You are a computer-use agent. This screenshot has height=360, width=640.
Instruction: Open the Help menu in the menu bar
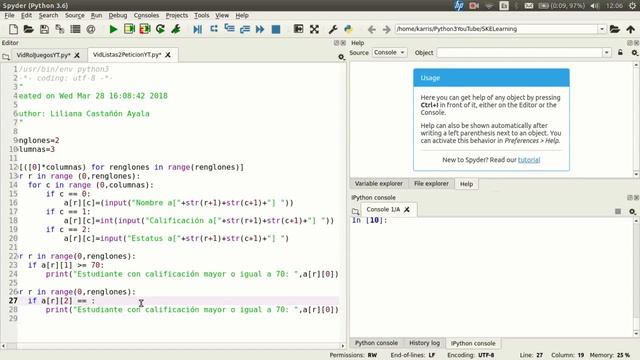tap(242, 15)
